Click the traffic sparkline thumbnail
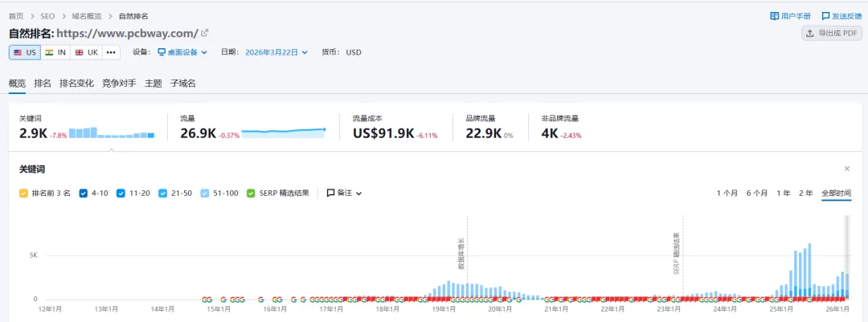This screenshot has width=868, height=322. (284, 132)
